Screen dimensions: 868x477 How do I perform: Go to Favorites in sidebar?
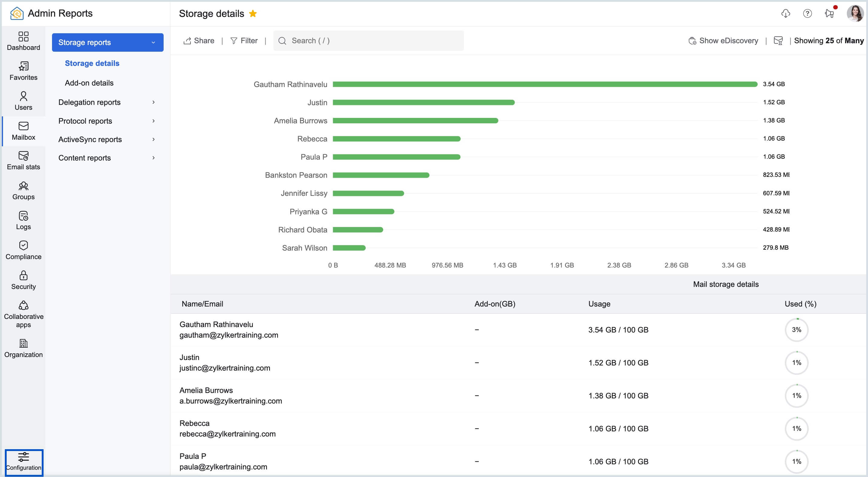coord(23,71)
